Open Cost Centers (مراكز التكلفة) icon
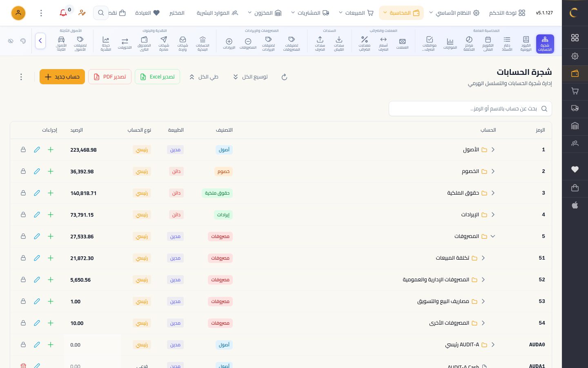 tap(469, 44)
